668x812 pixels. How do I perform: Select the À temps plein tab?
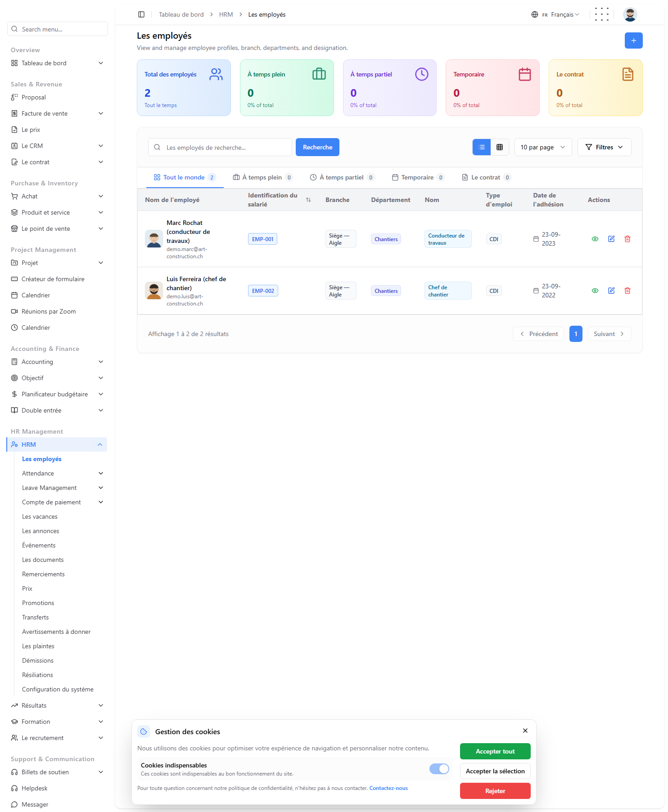[x=262, y=177]
